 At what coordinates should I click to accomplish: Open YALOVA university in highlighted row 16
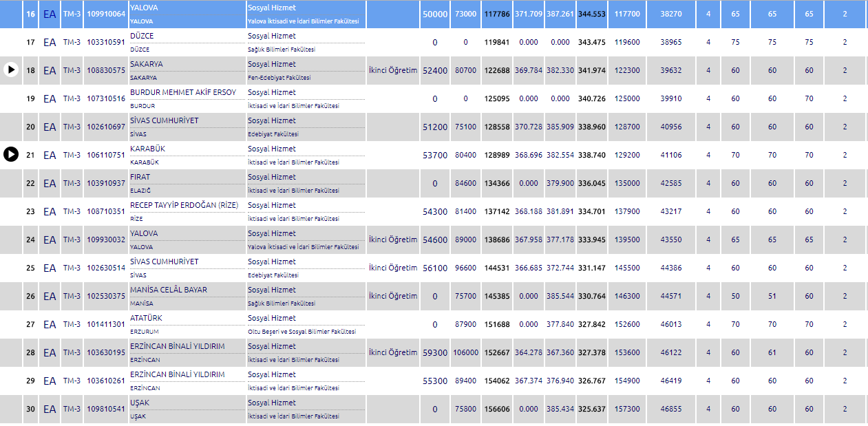(x=144, y=7)
